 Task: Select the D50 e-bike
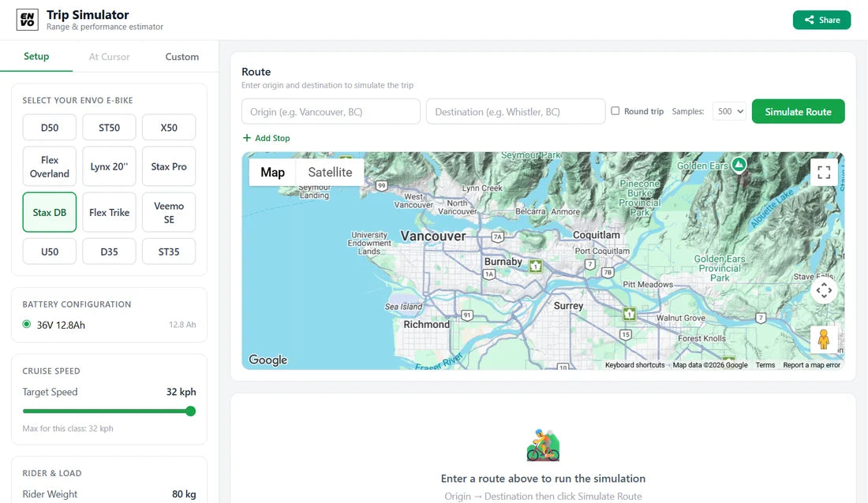[49, 127]
